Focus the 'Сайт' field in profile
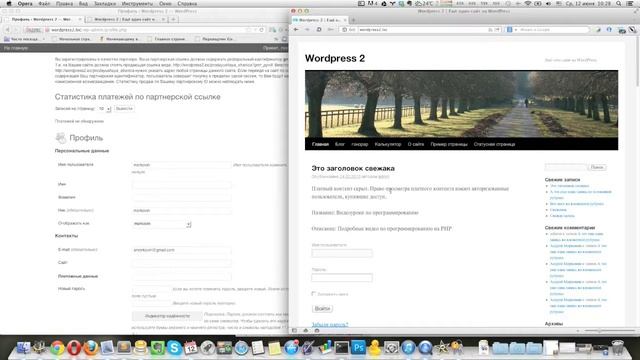The width and height of the screenshot is (640, 360). 182,263
